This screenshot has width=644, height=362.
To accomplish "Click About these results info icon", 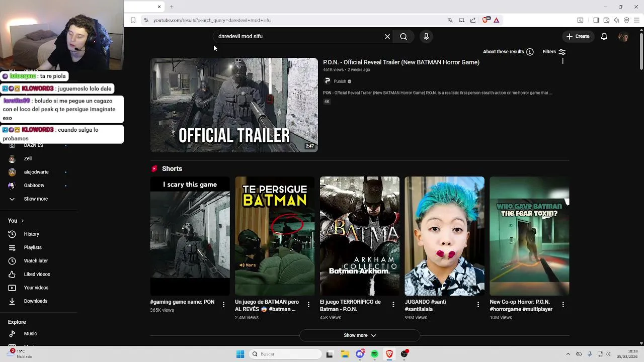I will click(x=530, y=52).
